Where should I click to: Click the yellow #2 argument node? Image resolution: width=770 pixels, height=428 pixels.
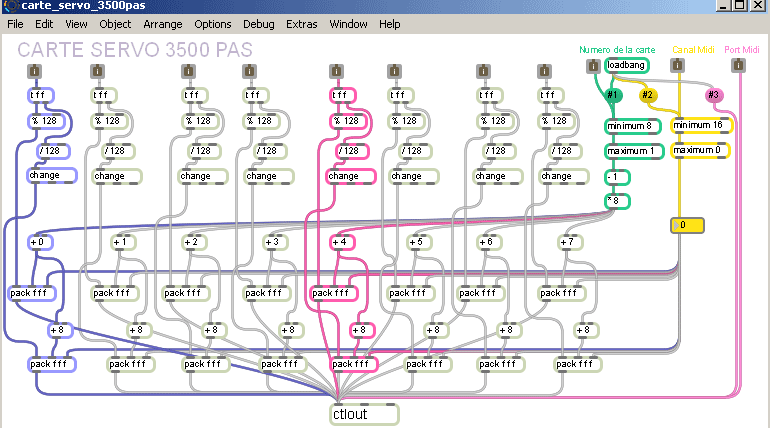(648, 96)
